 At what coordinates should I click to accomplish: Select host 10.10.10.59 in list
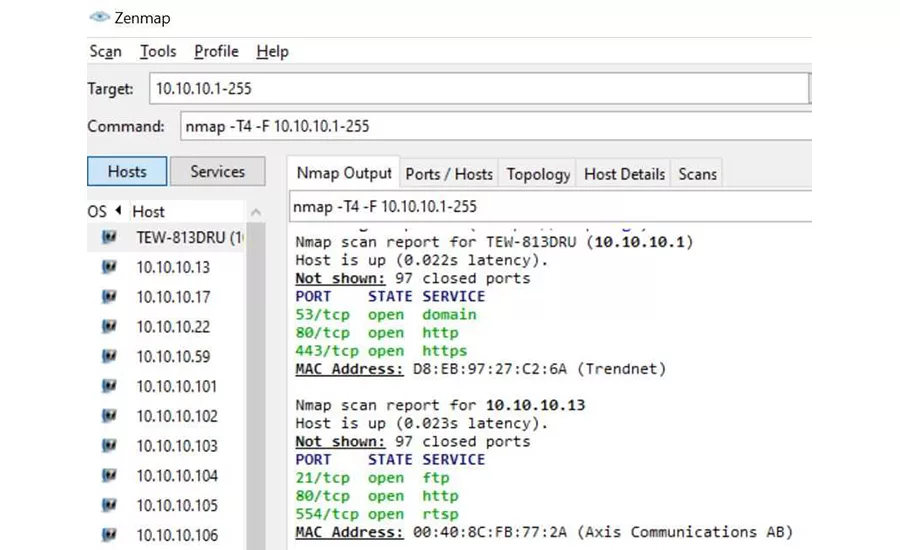[173, 357]
